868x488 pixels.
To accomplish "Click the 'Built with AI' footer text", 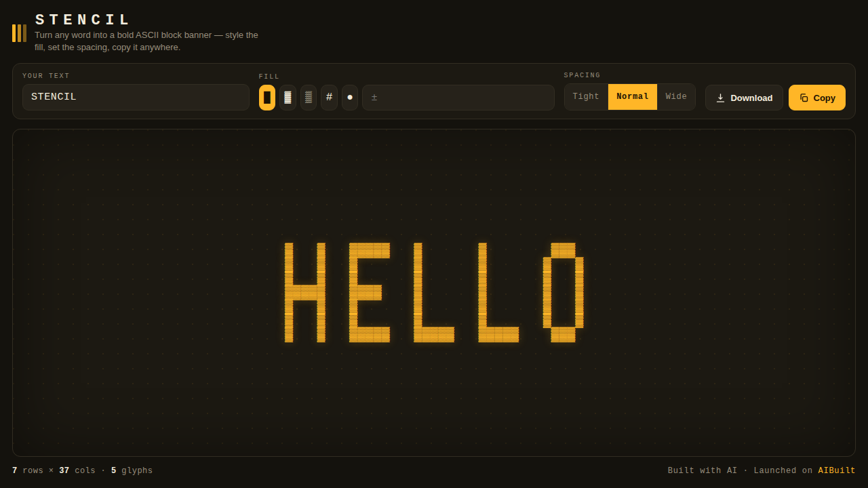I will pos(703,470).
